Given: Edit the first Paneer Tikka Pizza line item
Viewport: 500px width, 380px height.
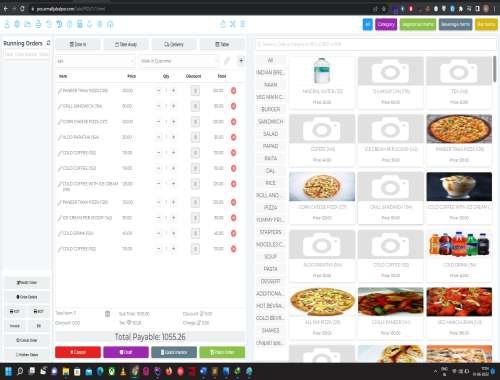Looking at the screenshot, I should [x=60, y=91].
